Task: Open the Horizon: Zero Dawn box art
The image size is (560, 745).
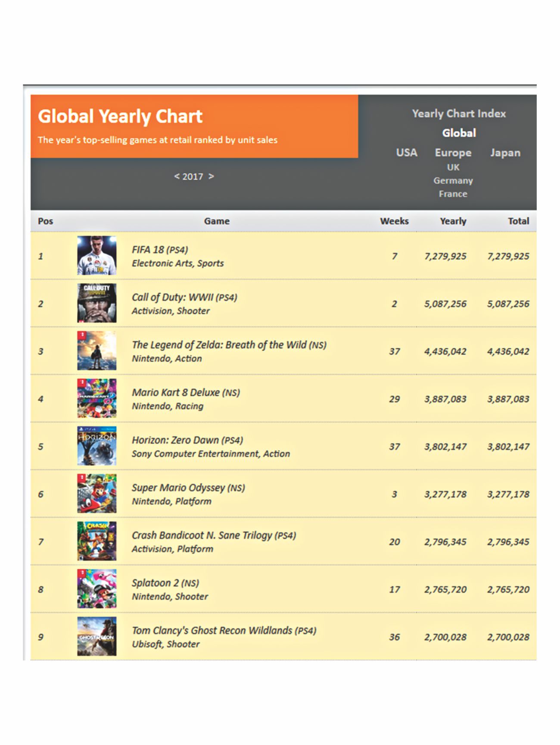Action: (x=96, y=446)
